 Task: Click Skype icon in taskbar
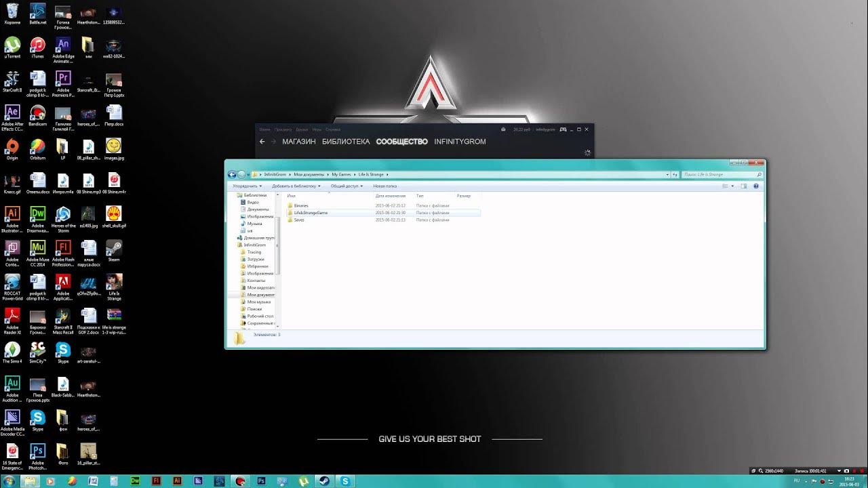[x=345, y=481]
